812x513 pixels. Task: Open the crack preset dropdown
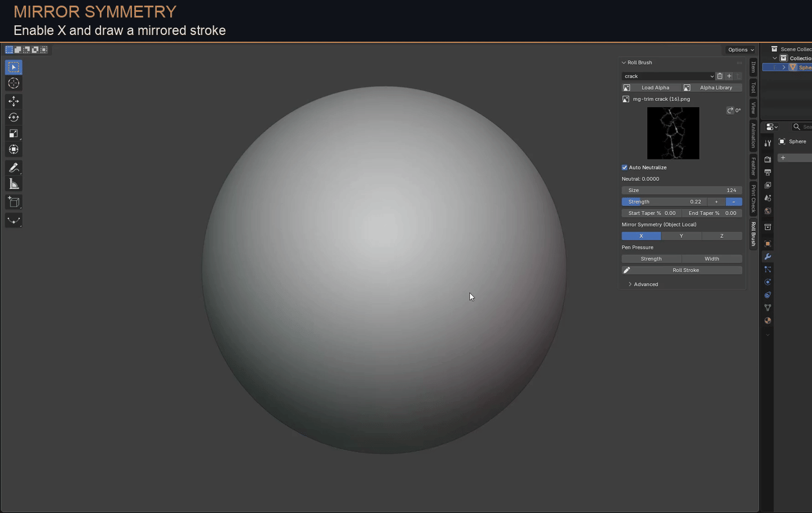click(668, 76)
